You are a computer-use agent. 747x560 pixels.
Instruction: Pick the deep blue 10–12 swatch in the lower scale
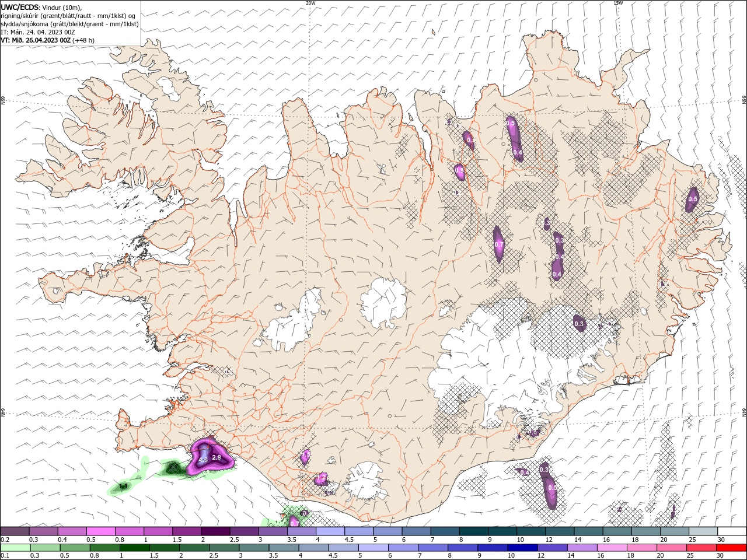pyautogui.click(x=522, y=548)
